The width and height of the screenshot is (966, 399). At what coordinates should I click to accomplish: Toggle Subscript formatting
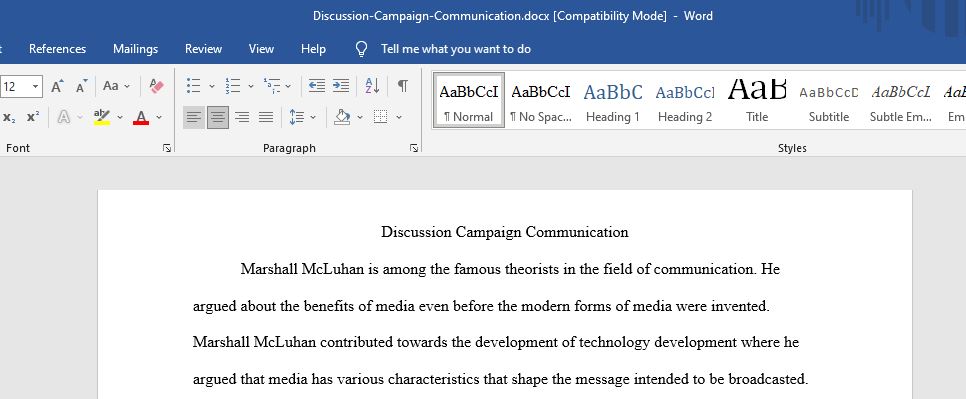click(9, 117)
